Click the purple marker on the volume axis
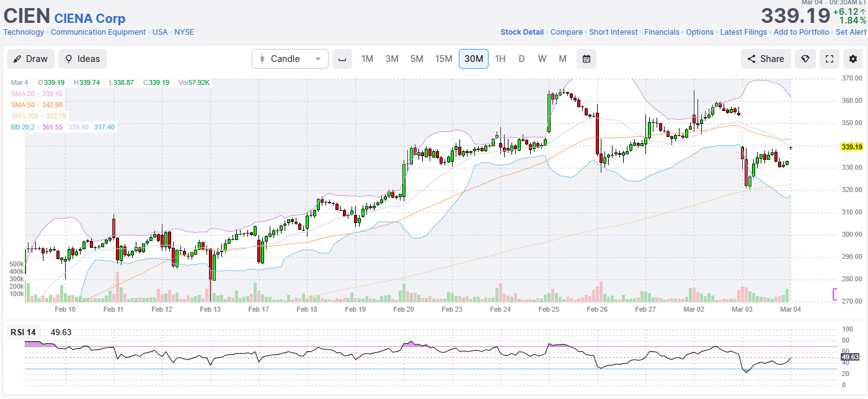This screenshot has height=399, width=868. 835,293
